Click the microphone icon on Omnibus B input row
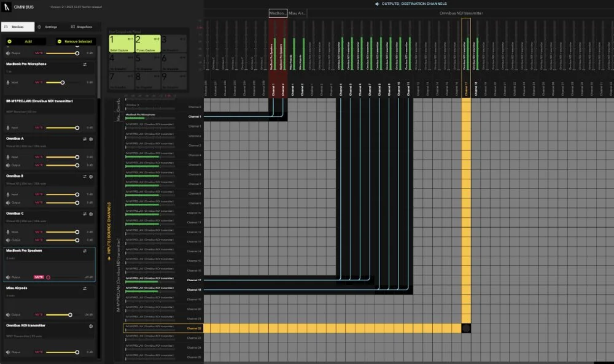The image size is (614, 364). pos(9,195)
